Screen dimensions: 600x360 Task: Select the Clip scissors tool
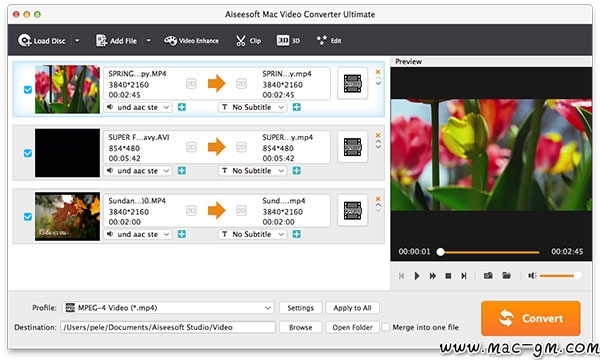click(248, 41)
